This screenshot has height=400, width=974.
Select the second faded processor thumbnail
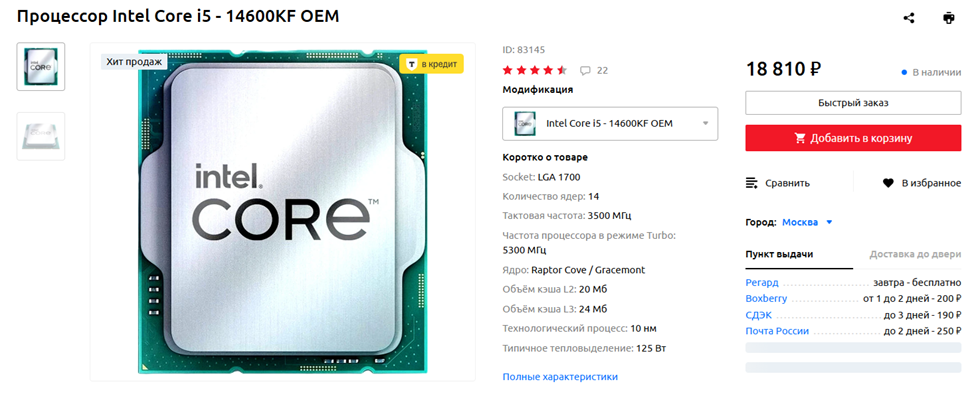40,136
